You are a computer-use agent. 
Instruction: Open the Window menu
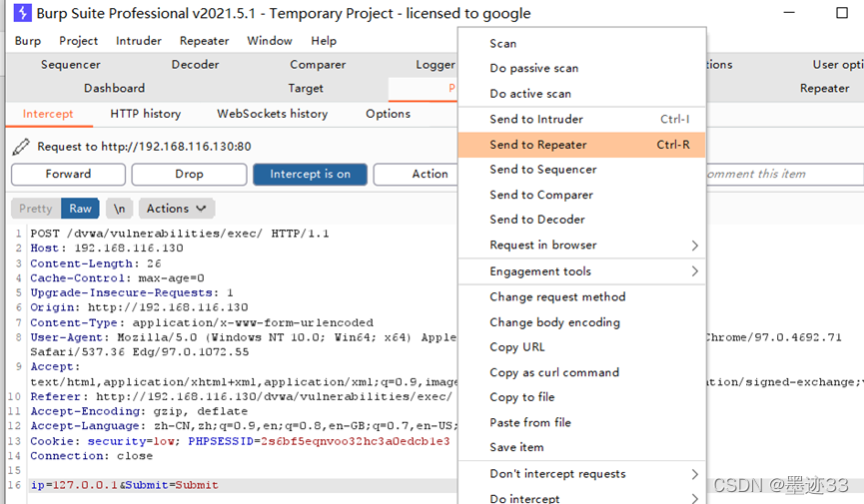click(270, 41)
